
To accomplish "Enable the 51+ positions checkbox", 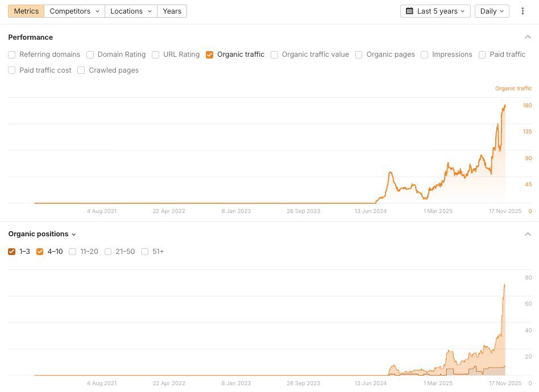I will [x=145, y=252].
